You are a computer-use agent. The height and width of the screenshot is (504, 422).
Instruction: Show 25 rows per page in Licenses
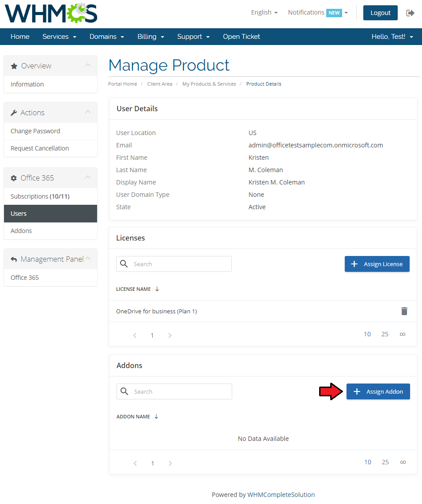(x=385, y=334)
